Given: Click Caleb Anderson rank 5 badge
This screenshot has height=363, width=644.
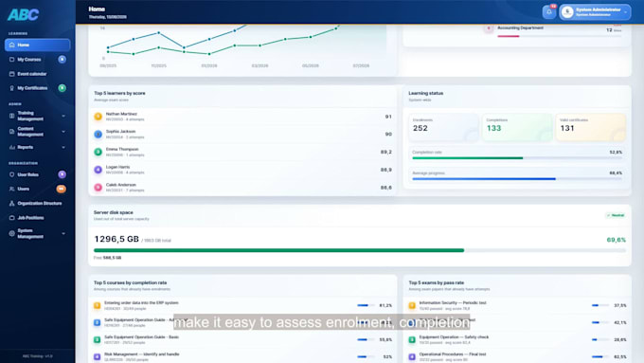Looking at the screenshot, I should 98,188.
